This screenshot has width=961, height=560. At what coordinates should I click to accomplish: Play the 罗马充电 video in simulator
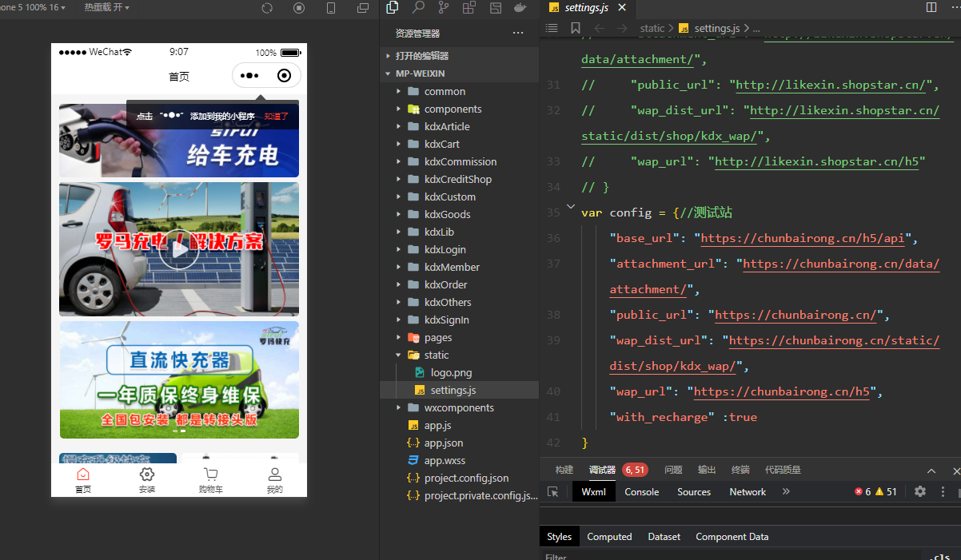pos(178,251)
